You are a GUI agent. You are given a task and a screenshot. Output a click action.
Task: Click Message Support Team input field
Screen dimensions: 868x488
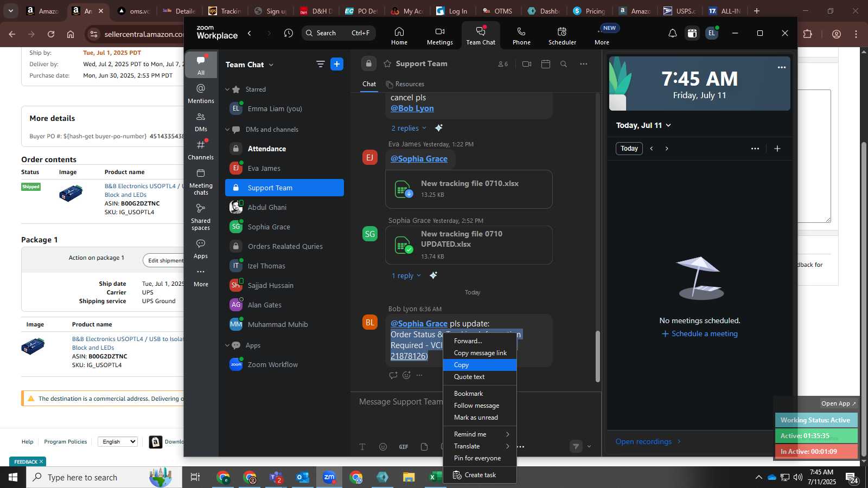[x=401, y=402]
